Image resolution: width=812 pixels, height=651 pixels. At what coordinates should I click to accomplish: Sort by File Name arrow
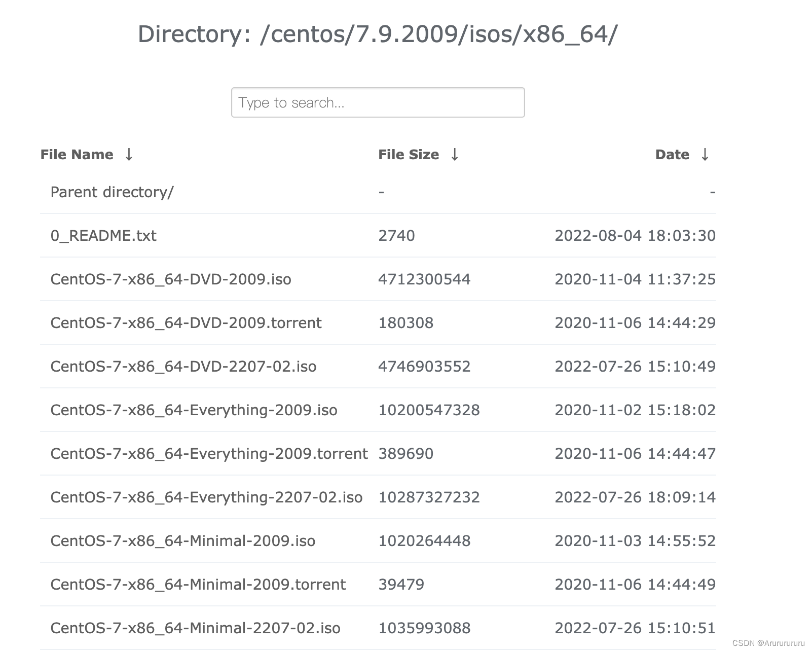[x=129, y=154]
